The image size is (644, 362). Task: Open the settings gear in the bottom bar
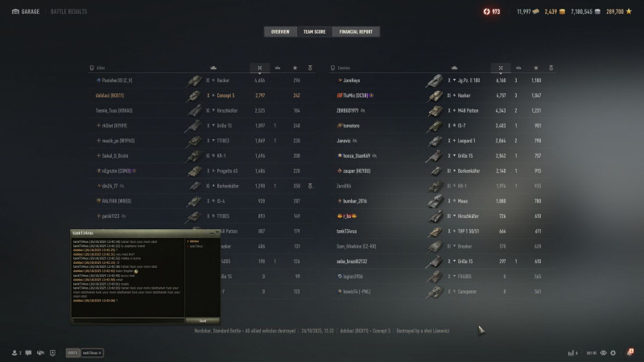coord(613,352)
